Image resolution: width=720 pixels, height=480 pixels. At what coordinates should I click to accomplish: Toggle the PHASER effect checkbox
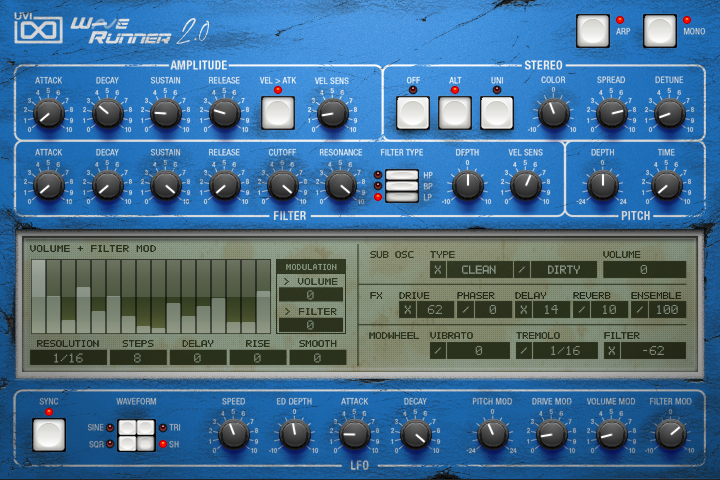coord(465,310)
